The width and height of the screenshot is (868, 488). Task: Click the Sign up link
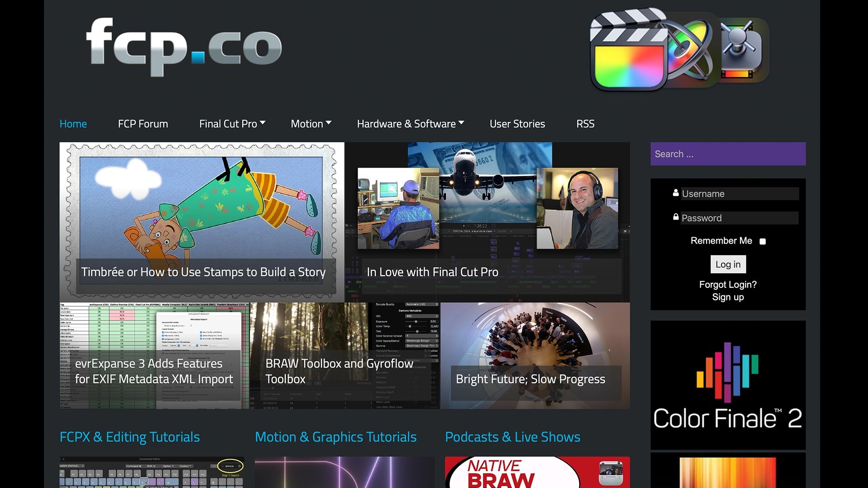click(x=727, y=297)
